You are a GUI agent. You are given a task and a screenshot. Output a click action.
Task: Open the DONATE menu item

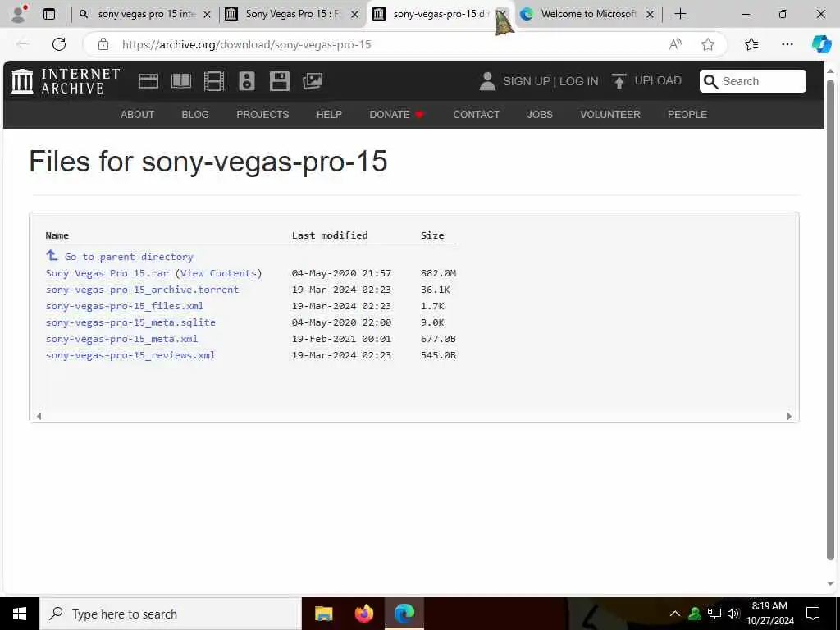pos(396,115)
